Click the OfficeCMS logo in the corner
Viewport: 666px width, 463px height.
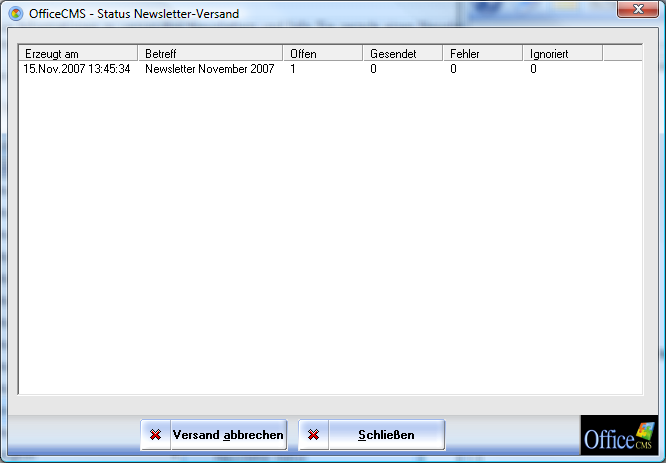(619, 435)
